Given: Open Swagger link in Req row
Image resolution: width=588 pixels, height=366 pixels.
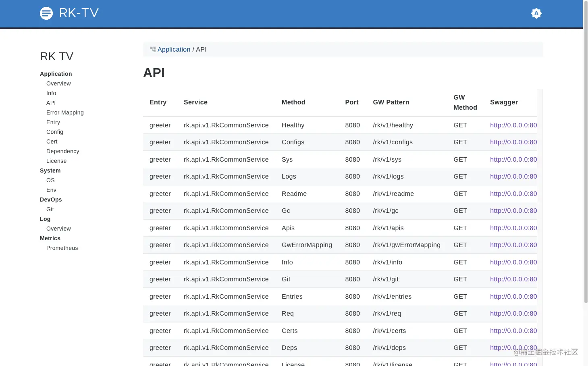Looking at the screenshot, I should [x=513, y=314].
